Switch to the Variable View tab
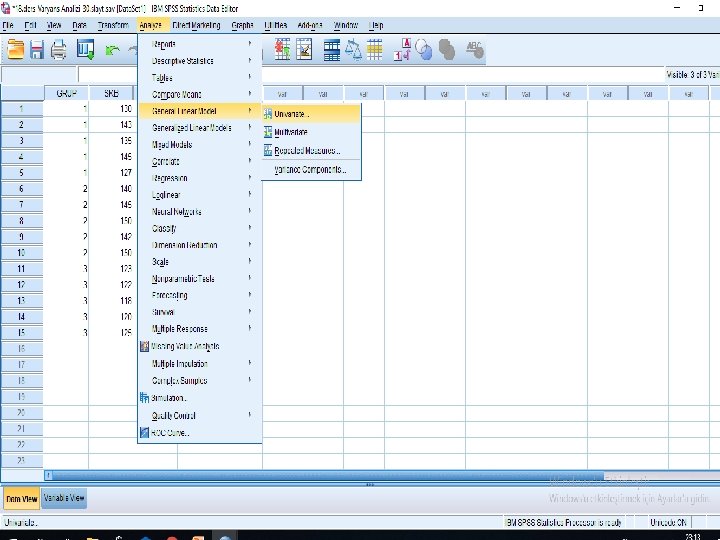 click(x=64, y=498)
